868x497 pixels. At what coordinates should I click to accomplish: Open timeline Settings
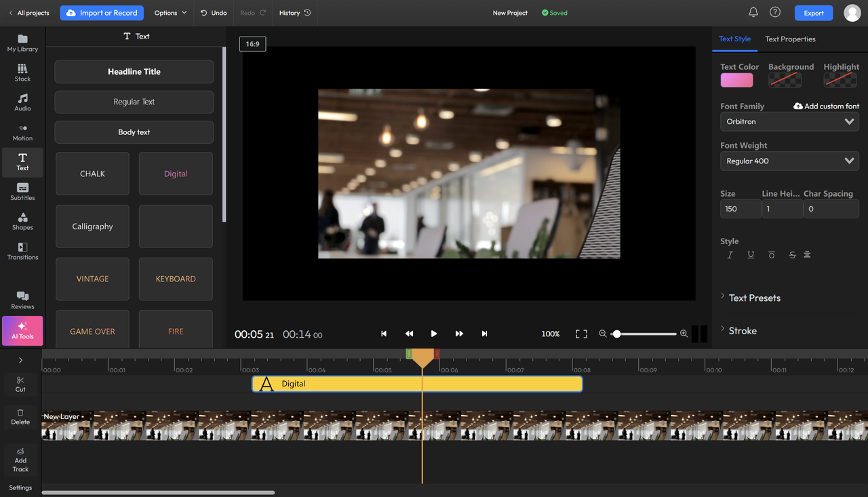click(x=20, y=488)
